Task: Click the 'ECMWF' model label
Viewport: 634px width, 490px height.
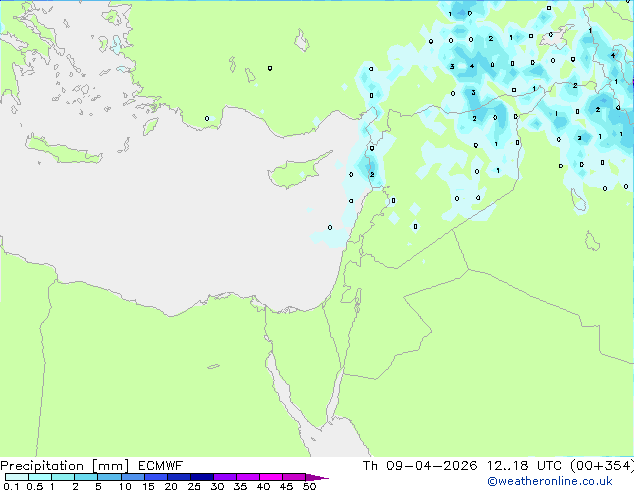Action: pos(160,466)
